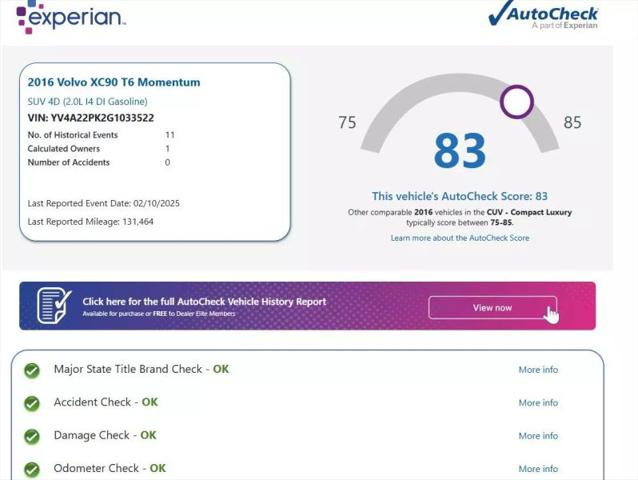Click the Accident Check - OK text
The width and height of the screenshot is (638, 480).
click(x=106, y=402)
